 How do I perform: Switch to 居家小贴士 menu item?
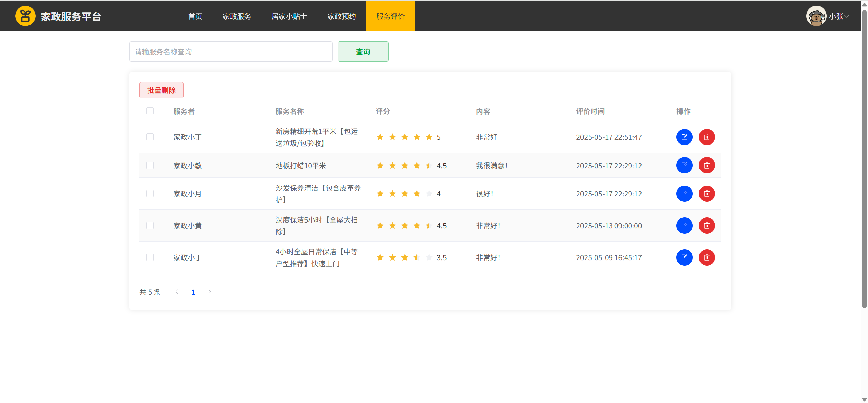click(289, 16)
